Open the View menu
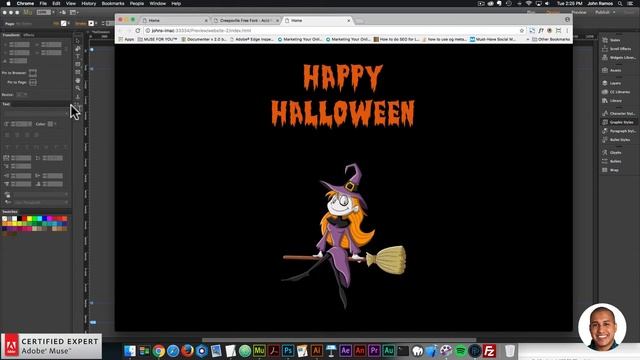The image size is (640, 360). (71, 3)
